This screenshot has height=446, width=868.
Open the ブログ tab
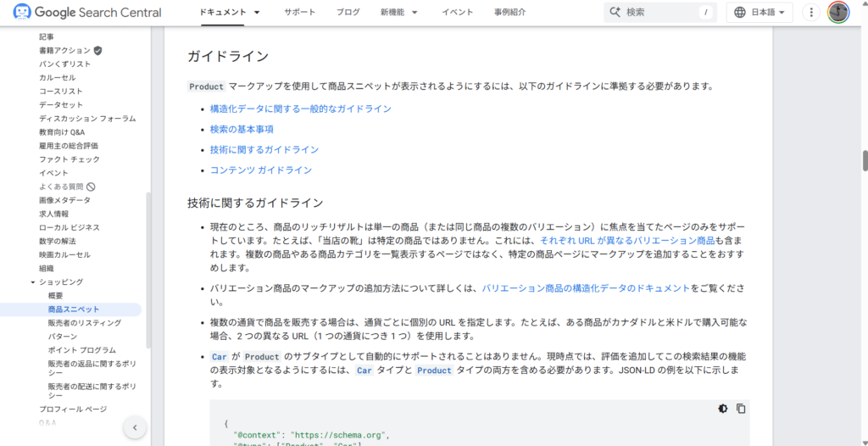pos(348,12)
